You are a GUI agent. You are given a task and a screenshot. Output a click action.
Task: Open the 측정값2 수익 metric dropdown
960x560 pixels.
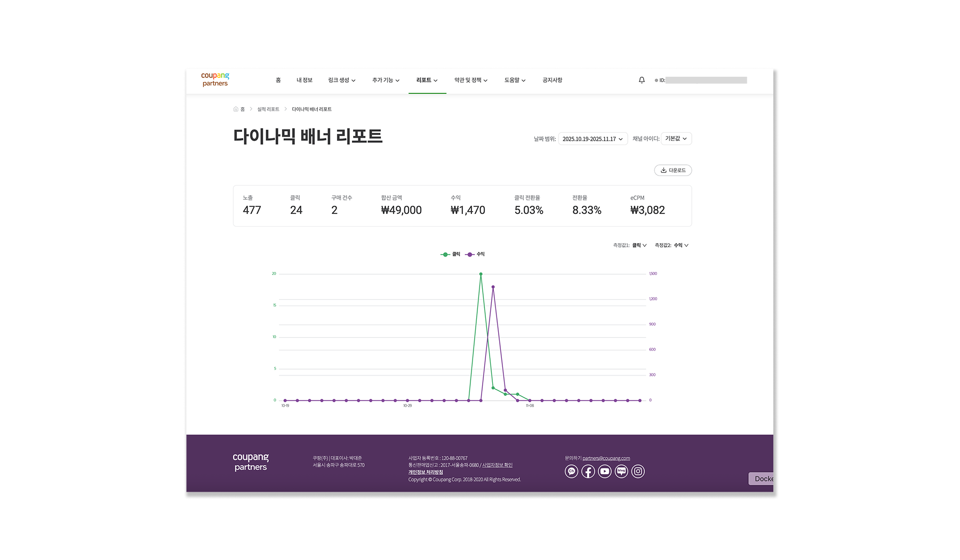click(x=681, y=245)
